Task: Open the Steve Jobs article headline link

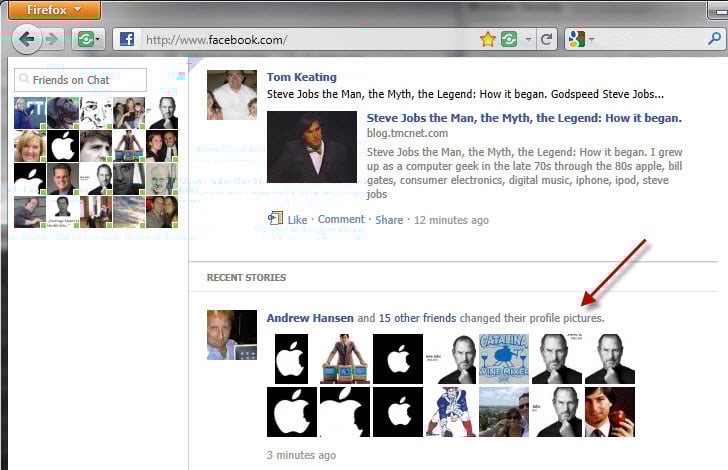Action: coord(524,118)
